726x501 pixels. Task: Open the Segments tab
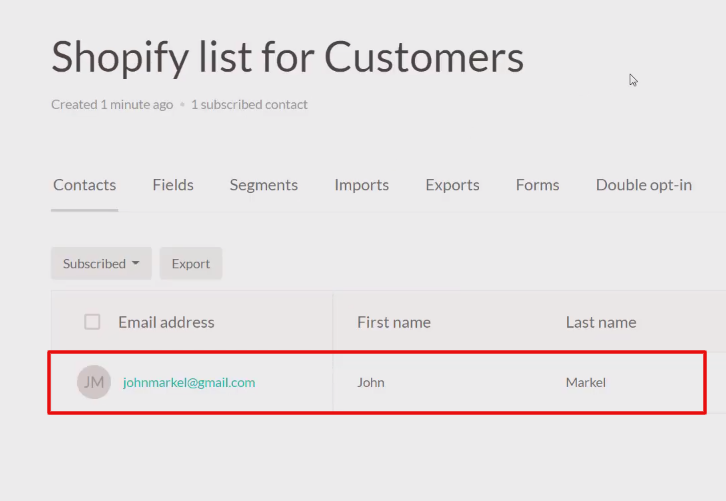(x=263, y=185)
